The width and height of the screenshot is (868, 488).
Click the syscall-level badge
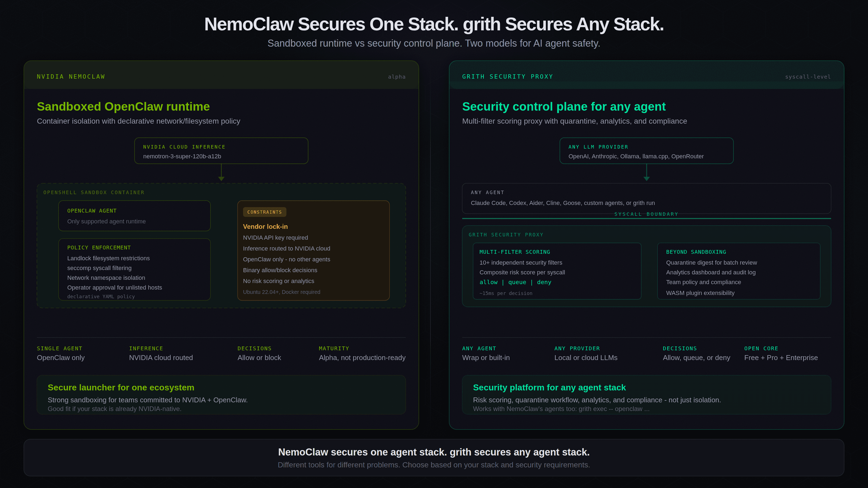(808, 77)
